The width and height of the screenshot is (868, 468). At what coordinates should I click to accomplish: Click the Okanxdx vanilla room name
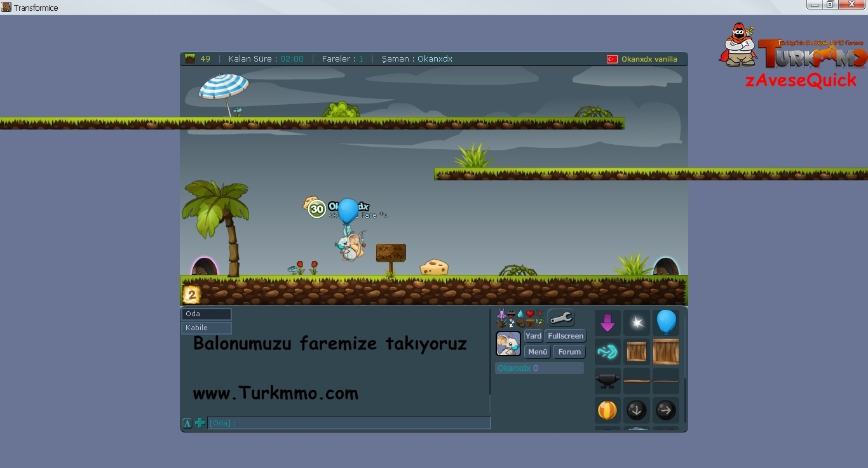tap(649, 59)
